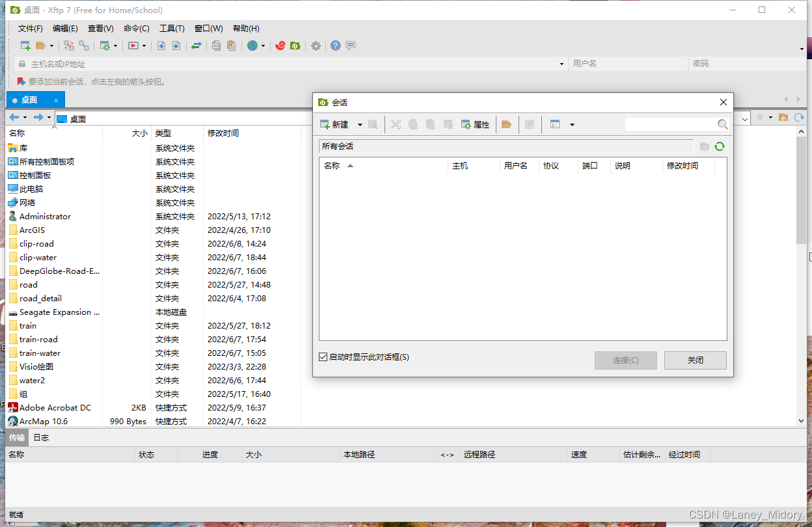The width and height of the screenshot is (812, 527).
Task: Click the view mode icon in the session dialog
Action: pos(555,124)
